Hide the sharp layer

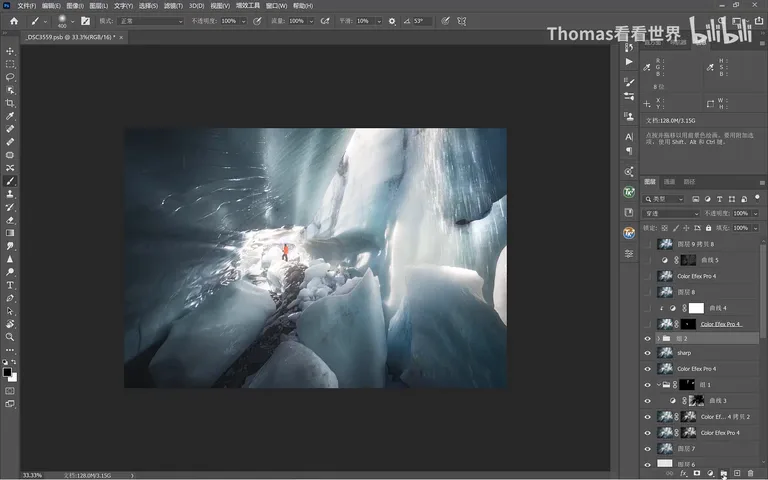[648, 353]
